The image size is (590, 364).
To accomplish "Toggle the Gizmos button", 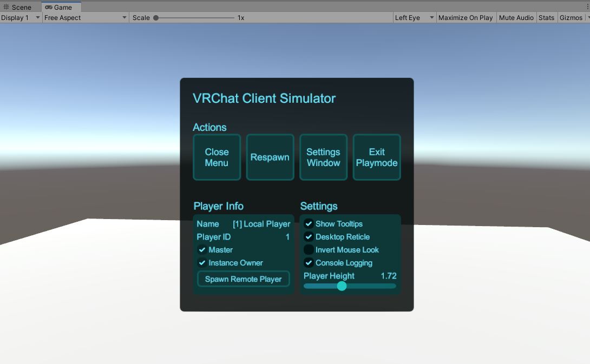I will pos(571,18).
